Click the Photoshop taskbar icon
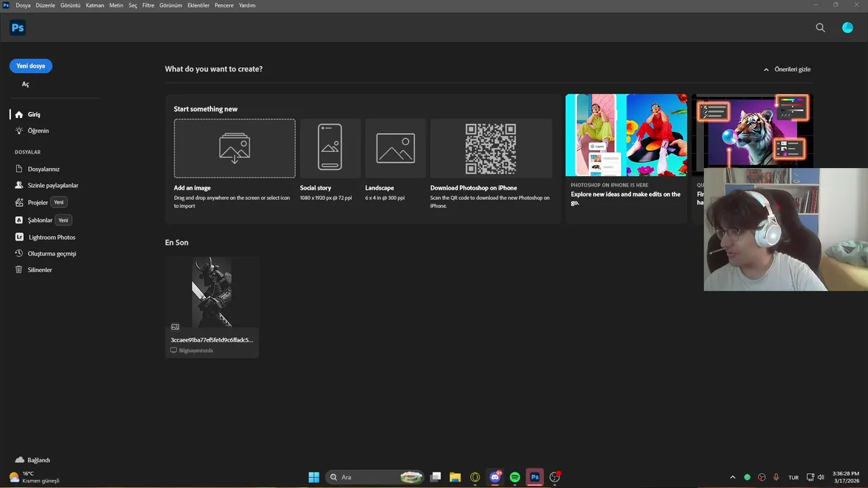The image size is (868, 488). (x=535, y=477)
